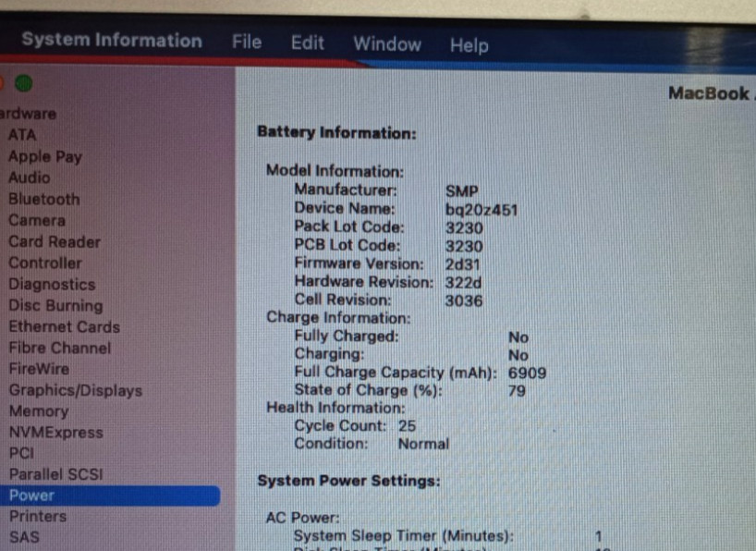Viewport: 756px width, 551px height.
Task: Click the Charging value No
Action: tap(518, 355)
